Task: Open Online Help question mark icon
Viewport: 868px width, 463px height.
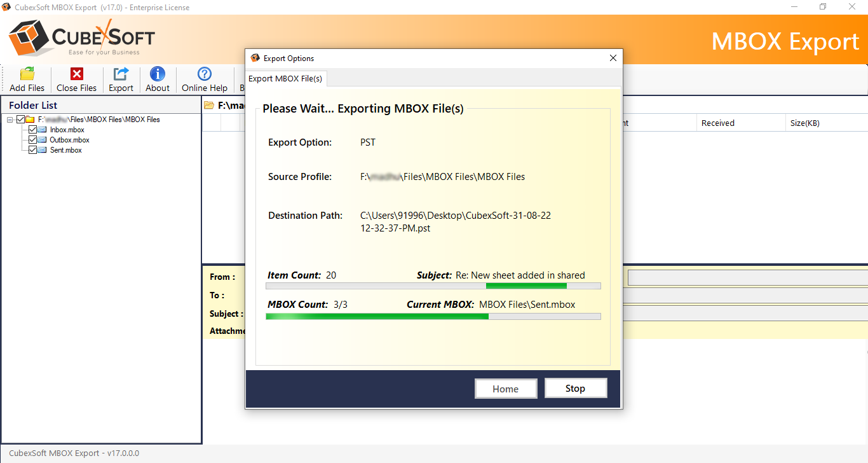Action: tap(204, 74)
